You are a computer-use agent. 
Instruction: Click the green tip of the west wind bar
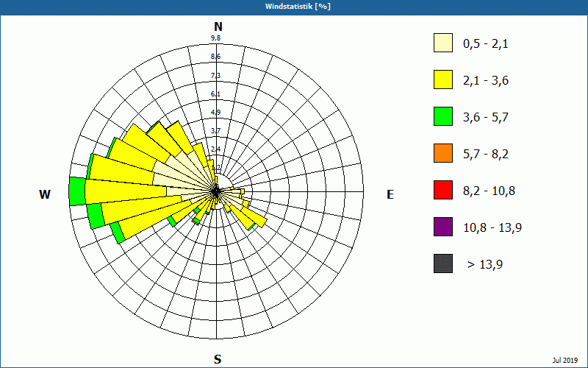pyautogui.click(x=77, y=191)
